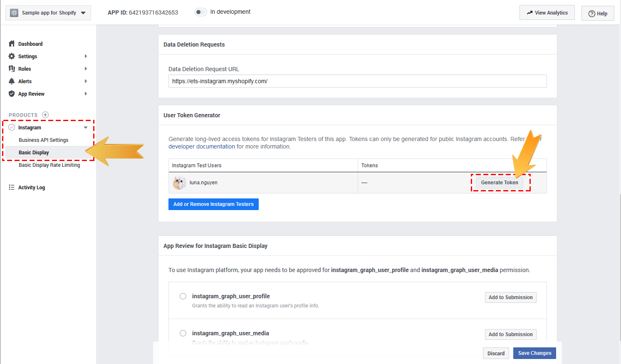
Task: Click the Roles icon in sidebar
Action: click(x=12, y=69)
